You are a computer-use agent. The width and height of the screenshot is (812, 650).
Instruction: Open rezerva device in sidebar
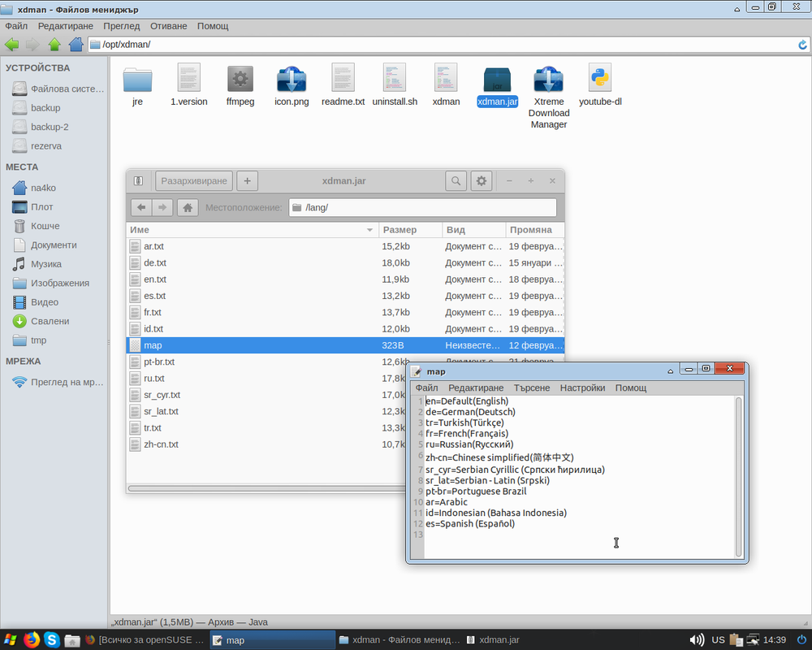point(37,146)
